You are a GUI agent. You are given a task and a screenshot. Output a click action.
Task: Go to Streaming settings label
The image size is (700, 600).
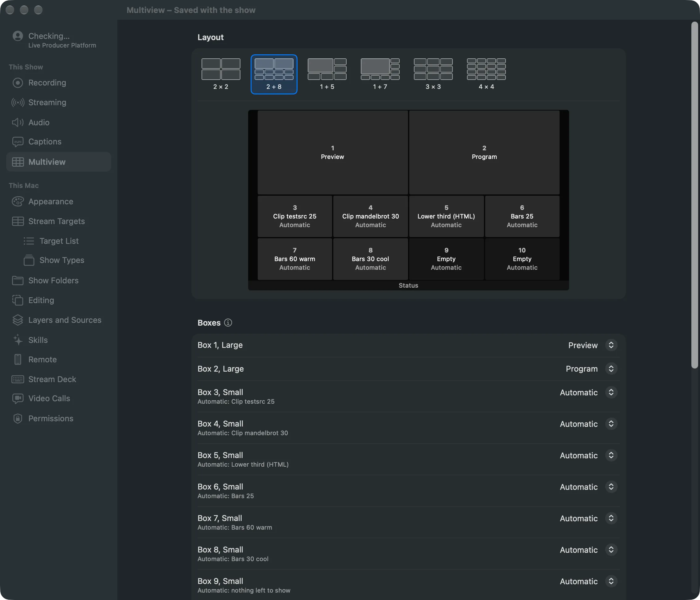(47, 102)
